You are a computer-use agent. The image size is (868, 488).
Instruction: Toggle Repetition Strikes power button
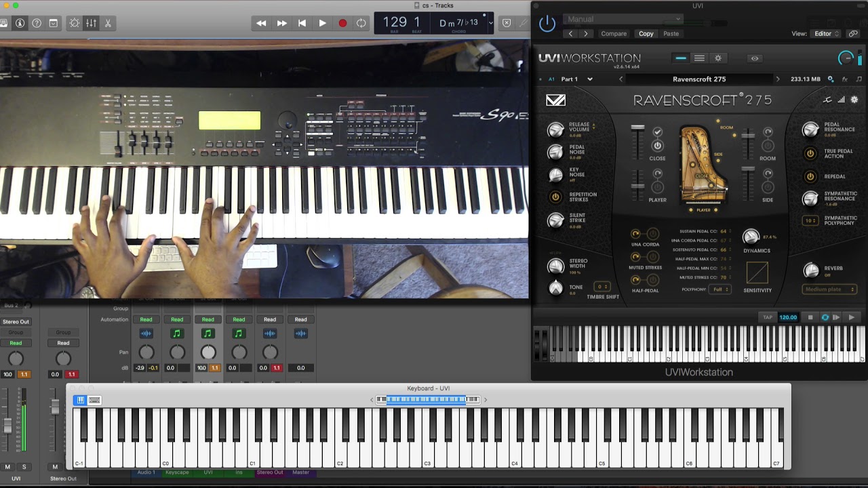click(x=555, y=197)
